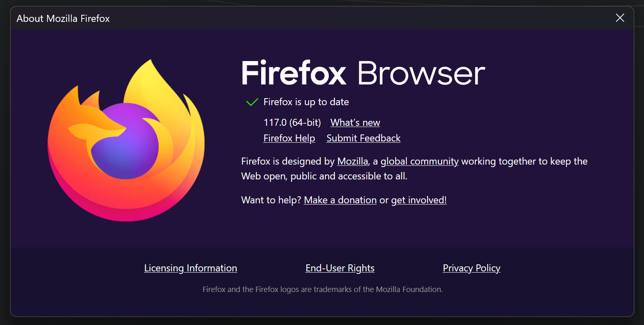The width and height of the screenshot is (644, 325).
Task: Click the Mozilla Foundation trademark notice
Action: (x=322, y=290)
